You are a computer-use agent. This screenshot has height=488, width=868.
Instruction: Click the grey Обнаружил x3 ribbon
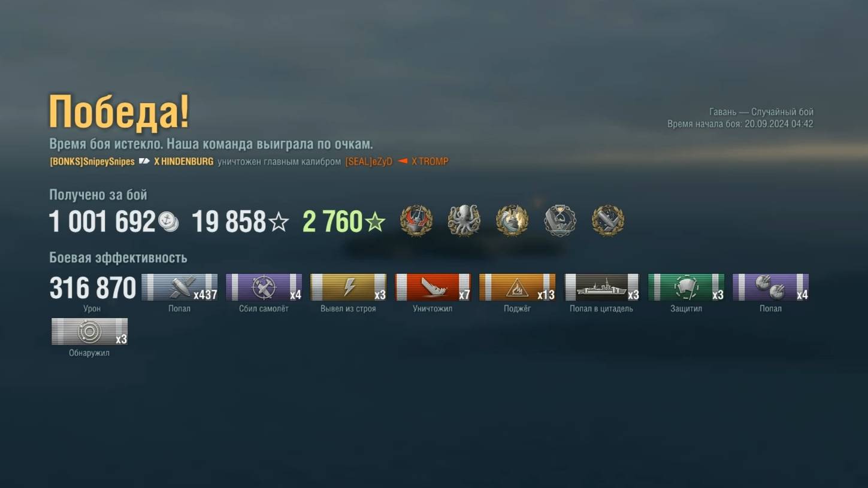(89, 332)
